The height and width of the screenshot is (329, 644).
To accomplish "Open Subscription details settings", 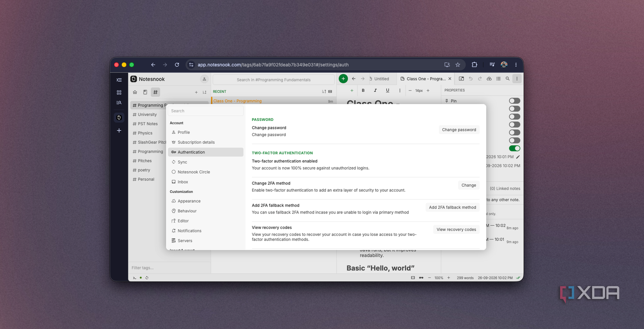I will pos(206,142).
